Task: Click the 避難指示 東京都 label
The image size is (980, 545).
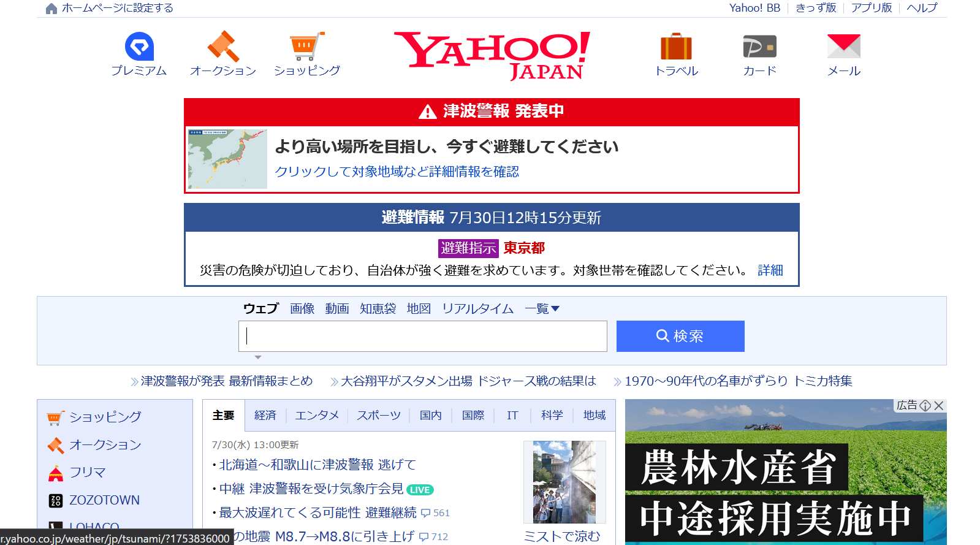Action: (x=492, y=248)
